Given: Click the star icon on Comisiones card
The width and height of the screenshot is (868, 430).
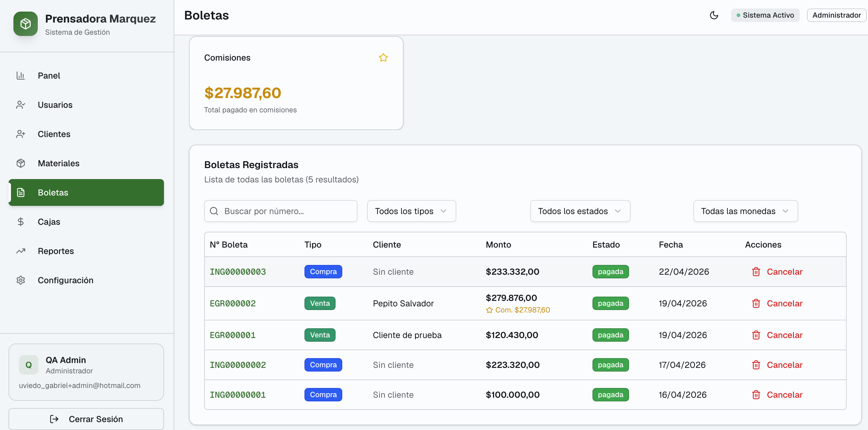Looking at the screenshot, I should pyautogui.click(x=383, y=58).
